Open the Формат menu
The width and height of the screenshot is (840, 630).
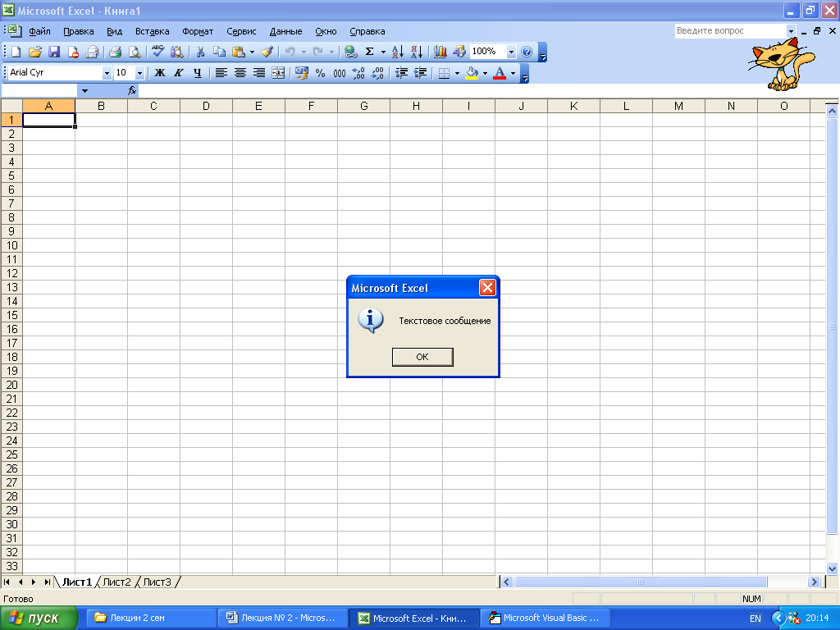point(198,31)
